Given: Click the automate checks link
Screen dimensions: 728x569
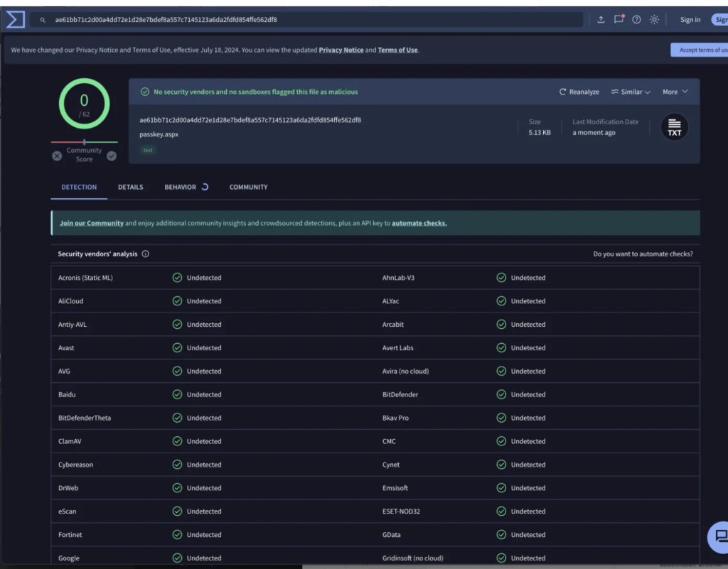Looking at the screenshot, I should (419, 223).
